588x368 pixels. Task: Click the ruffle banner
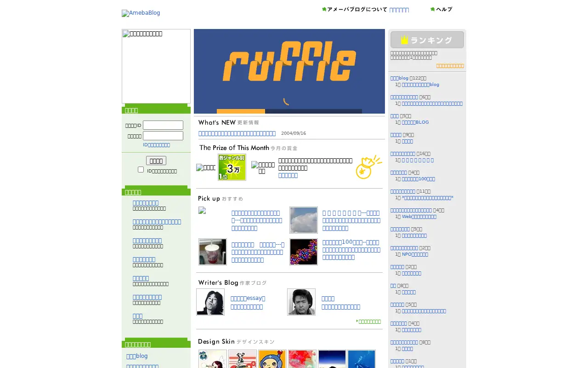point(289,71)
